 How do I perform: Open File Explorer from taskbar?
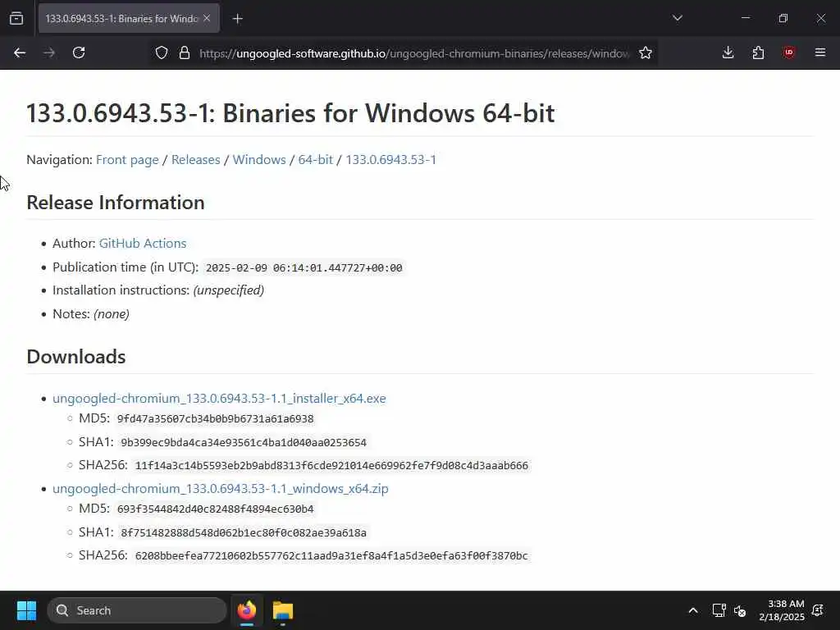point(283,610)
